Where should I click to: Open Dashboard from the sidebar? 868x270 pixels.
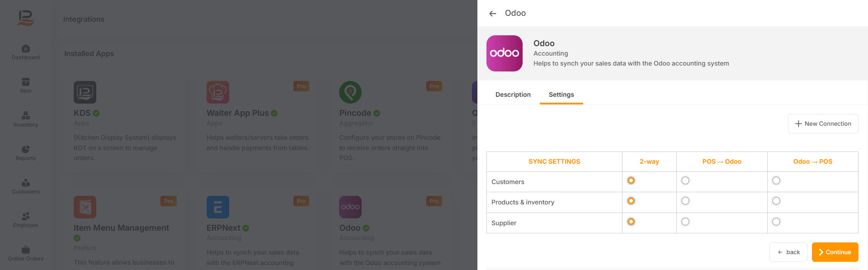coord(26,52)
